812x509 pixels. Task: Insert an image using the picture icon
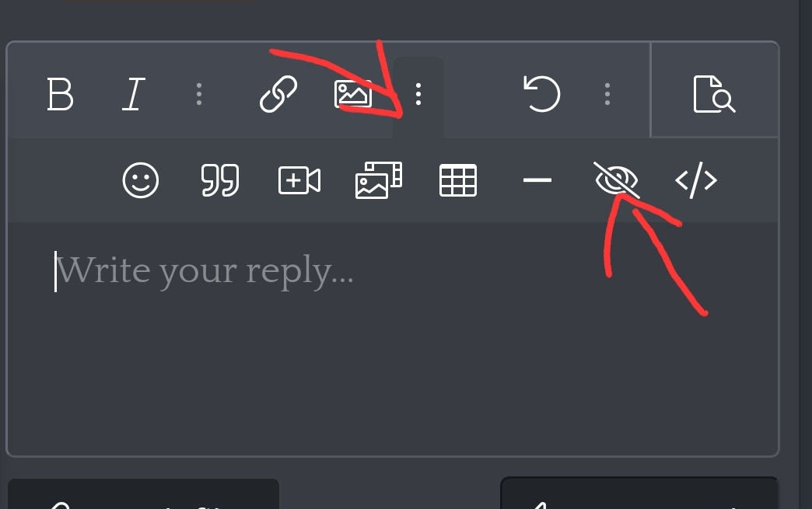pyautogui.click(x=352, y=94)
